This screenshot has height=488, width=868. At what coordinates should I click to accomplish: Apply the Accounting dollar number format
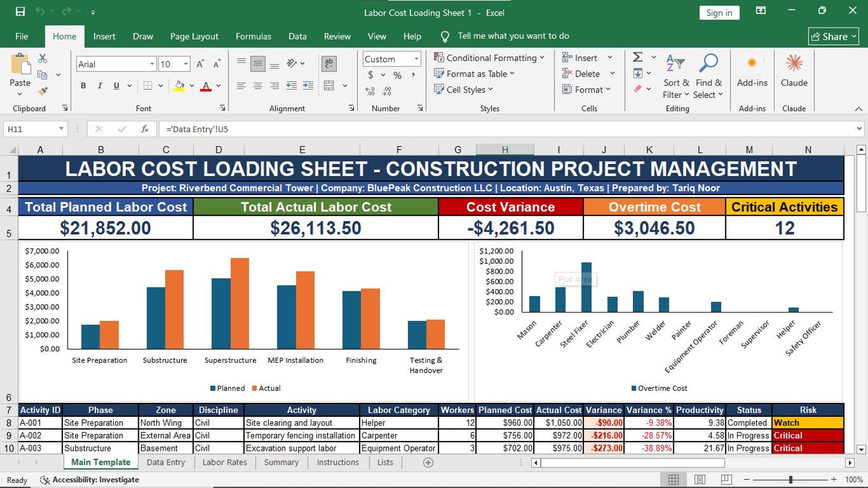[371, 75]
